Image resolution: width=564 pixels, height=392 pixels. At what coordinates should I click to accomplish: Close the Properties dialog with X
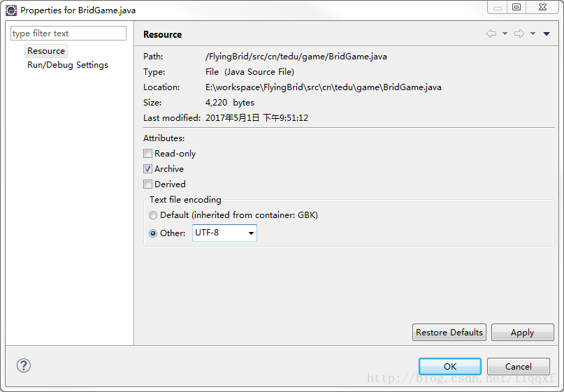pos(542,8)
